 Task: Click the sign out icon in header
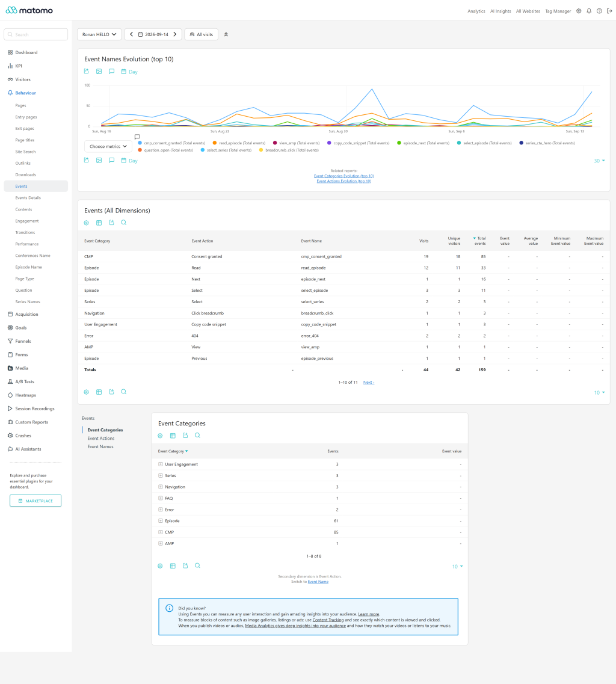[x=609, y=11]
